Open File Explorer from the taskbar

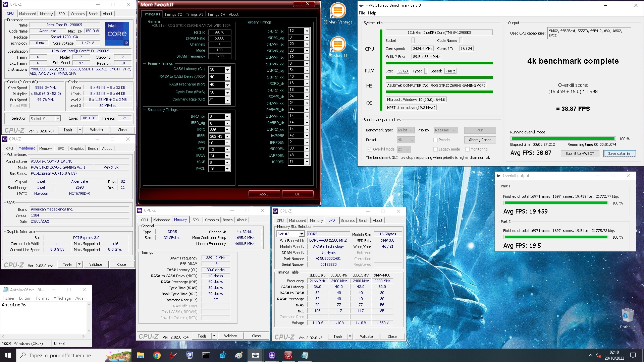point(141,355)
